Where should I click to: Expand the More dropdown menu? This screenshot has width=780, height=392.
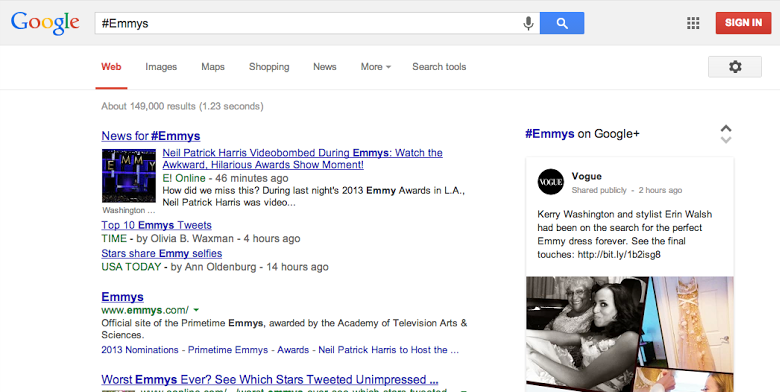[376, 67]
